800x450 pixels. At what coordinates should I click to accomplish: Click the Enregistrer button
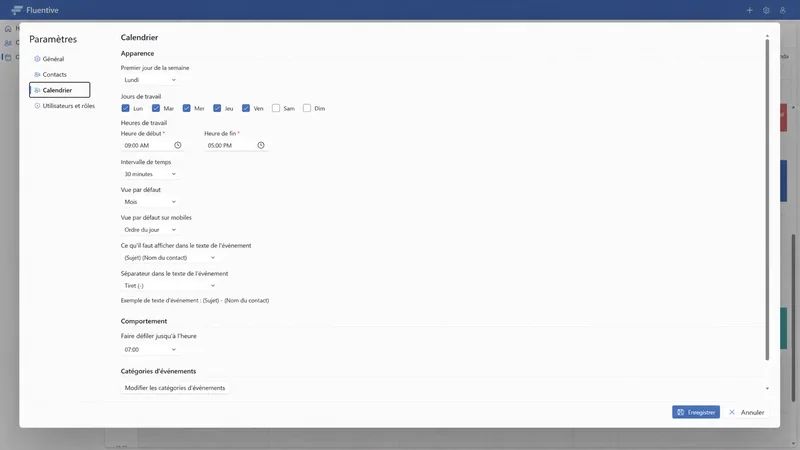click(x=696, y=412)
